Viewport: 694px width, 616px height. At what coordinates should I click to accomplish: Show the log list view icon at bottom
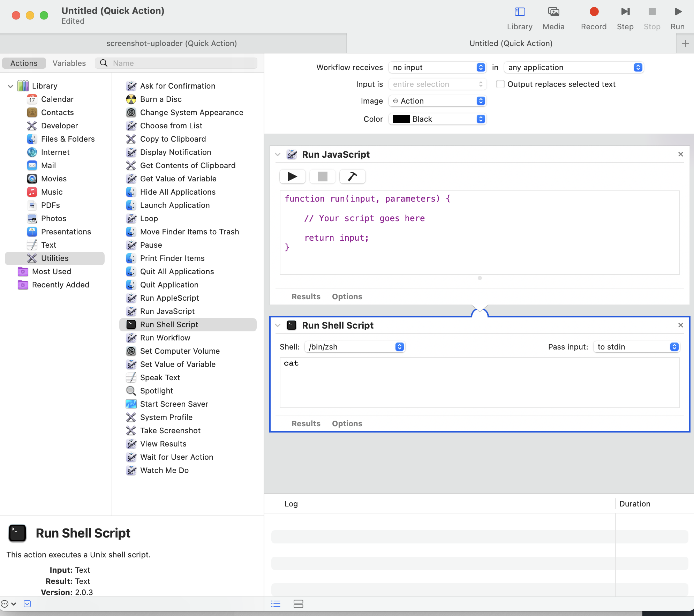(x=276, y=604)
